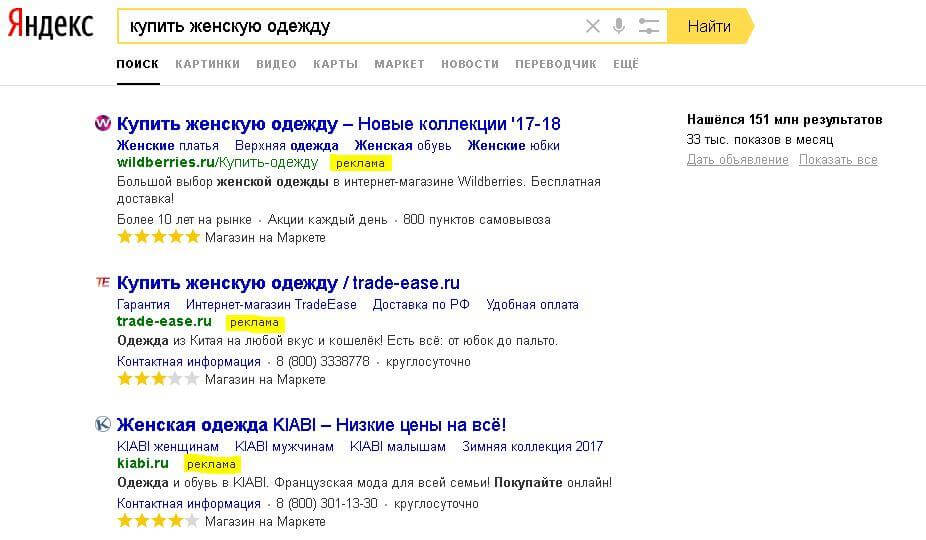Click wildberries.ru/Купить-одежду URL
Screen dimensions: 926x540
click(217, 162)
